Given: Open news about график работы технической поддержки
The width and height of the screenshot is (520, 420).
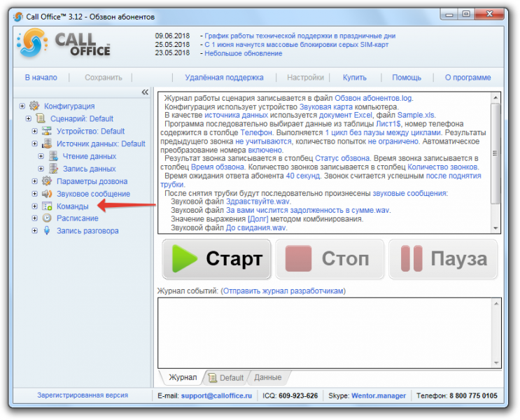Looking at the screenshot, I should pos(300,36).
